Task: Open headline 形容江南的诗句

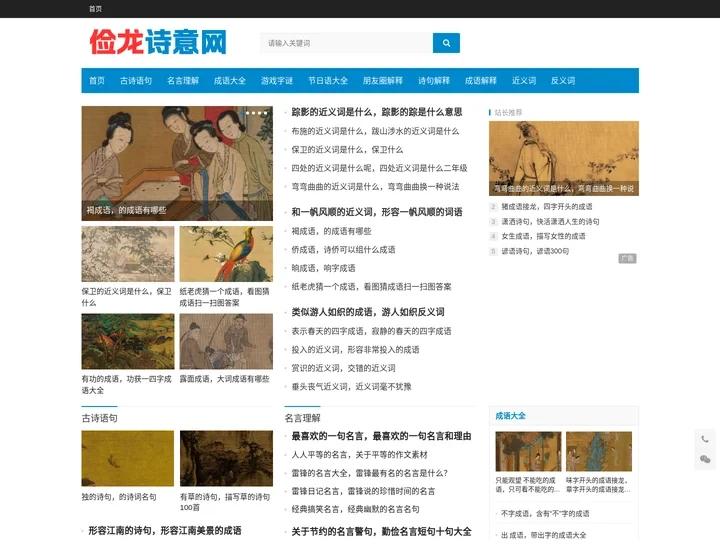Action: click(165, 530)
